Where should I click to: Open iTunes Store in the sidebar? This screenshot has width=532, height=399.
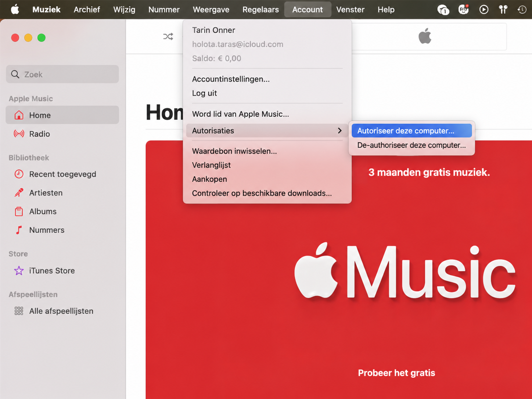(62, 271)
